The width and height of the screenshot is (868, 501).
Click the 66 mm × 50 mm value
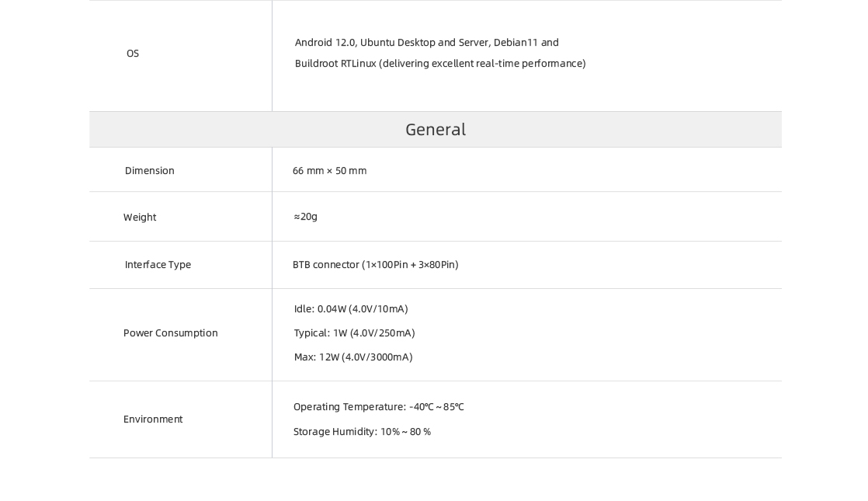pos(330,171)
